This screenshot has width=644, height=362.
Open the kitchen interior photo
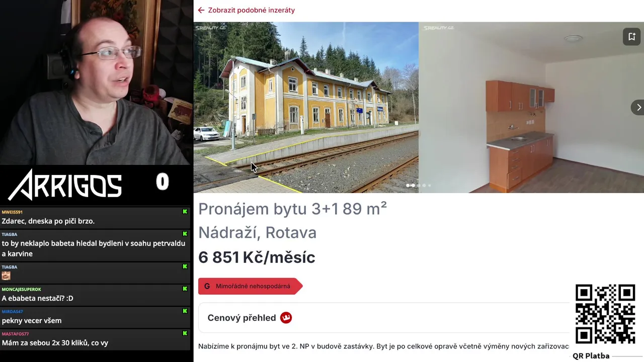pos(531,107)
